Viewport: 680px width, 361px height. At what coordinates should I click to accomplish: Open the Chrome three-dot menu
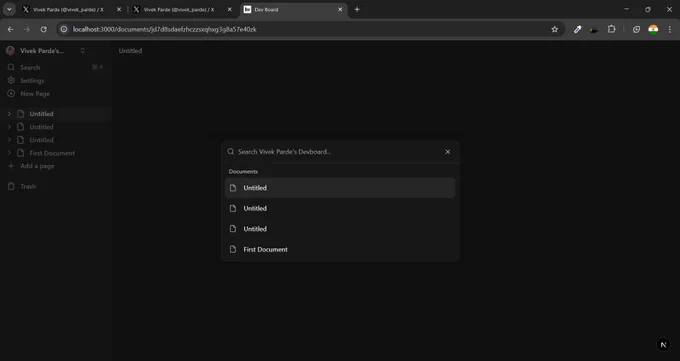click(x=670, y=30)
